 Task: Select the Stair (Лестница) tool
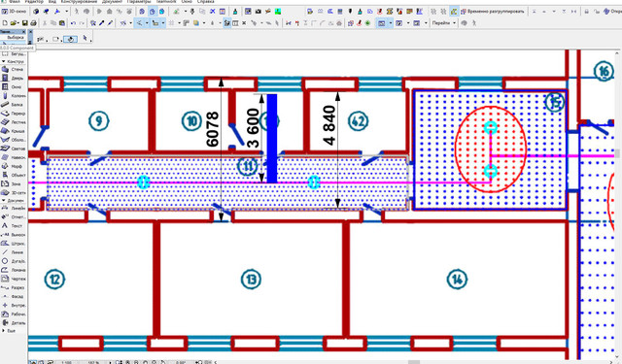pyautogui.click(x=13, y=122)
